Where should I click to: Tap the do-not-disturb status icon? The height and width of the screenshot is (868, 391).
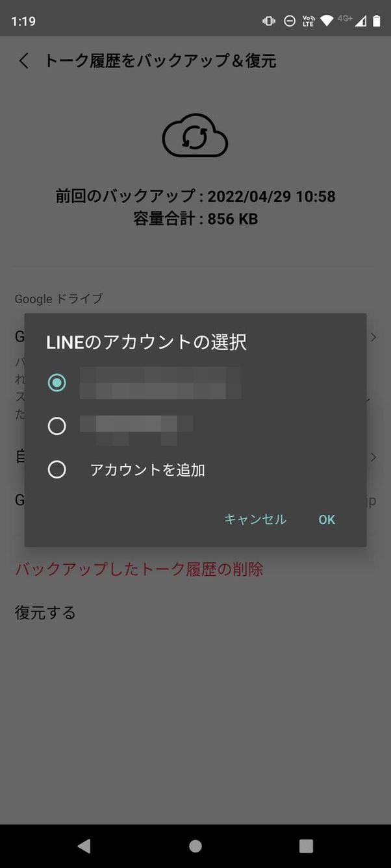[x=290, y=21]
